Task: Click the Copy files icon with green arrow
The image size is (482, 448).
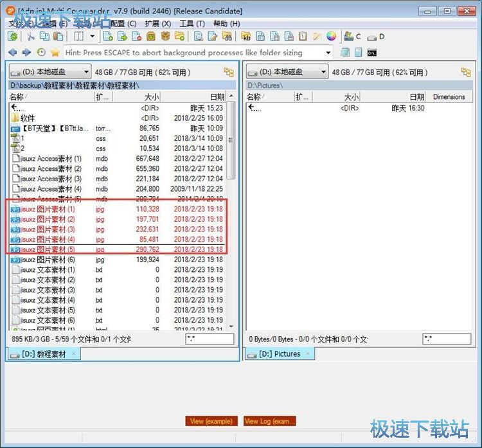Action: tap(108, 37)
